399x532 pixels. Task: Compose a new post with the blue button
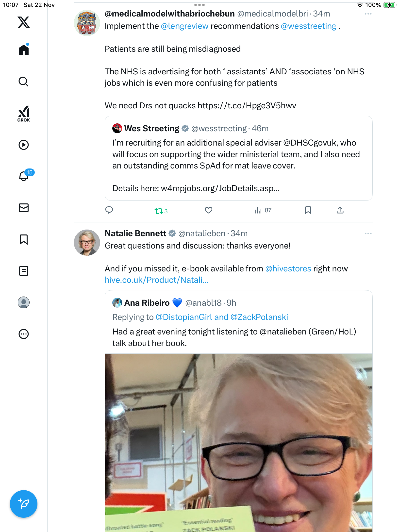24,504
